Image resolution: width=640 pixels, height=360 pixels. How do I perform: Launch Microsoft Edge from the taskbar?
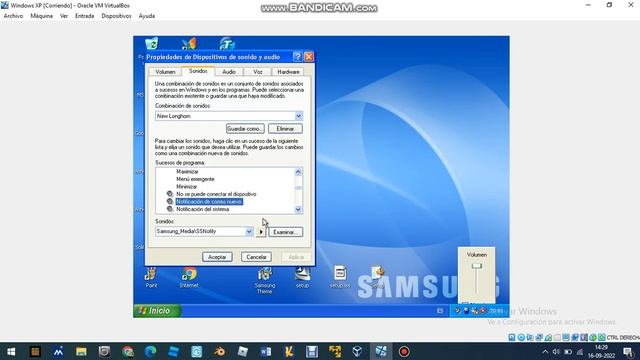(x=151, y=351)
